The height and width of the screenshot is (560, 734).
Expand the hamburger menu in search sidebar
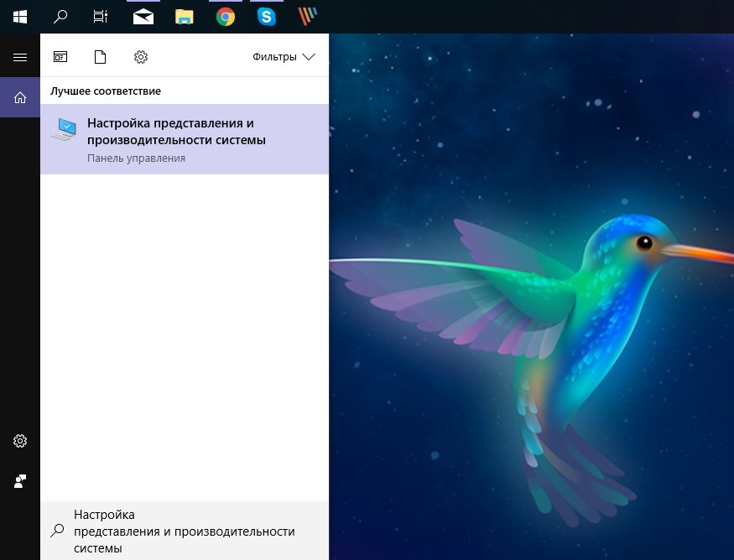tap(19, 57)
